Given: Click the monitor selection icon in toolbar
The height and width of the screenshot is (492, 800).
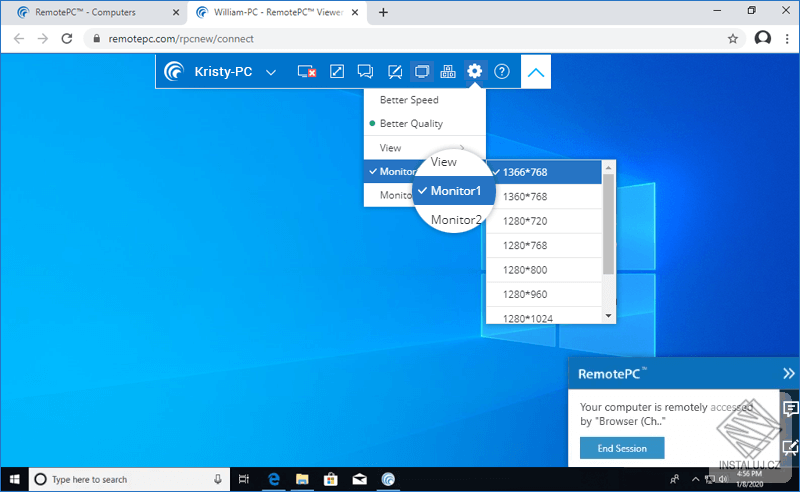Looking at the screenshot, I should [421, 71].
